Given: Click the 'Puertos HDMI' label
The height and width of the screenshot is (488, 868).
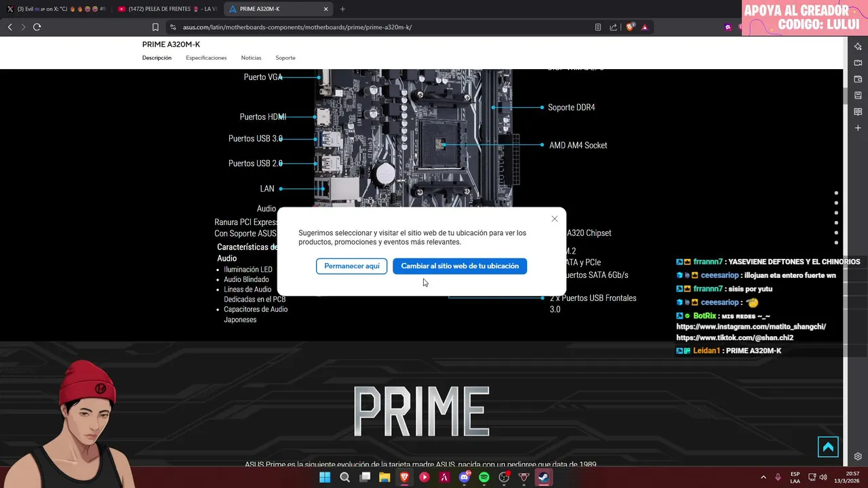Looking at the screenshot, I should point(262,117).
